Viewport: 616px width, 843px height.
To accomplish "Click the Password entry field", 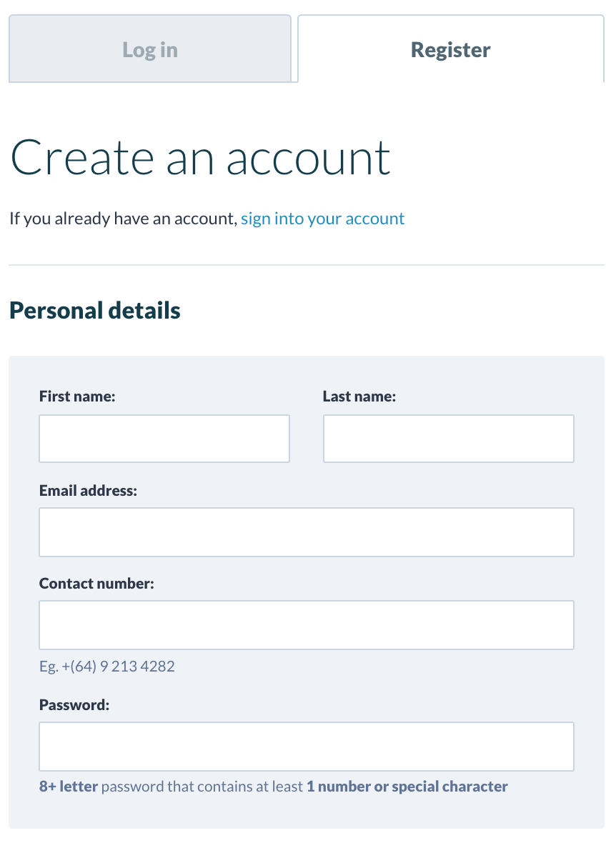I will coord(307,747).
